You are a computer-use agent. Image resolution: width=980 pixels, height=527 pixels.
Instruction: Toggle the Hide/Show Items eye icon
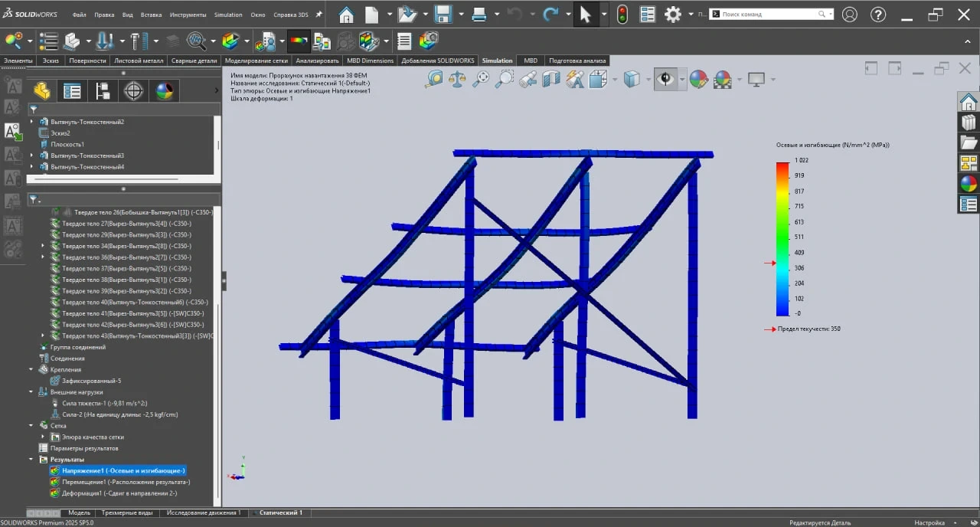(x=665, y=78)
